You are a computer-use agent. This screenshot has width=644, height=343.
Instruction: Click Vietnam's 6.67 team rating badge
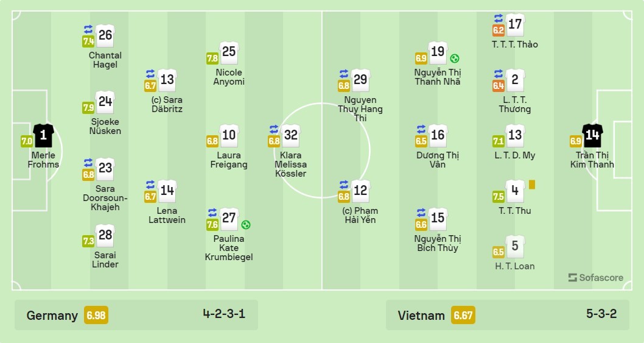click(463, 316)
